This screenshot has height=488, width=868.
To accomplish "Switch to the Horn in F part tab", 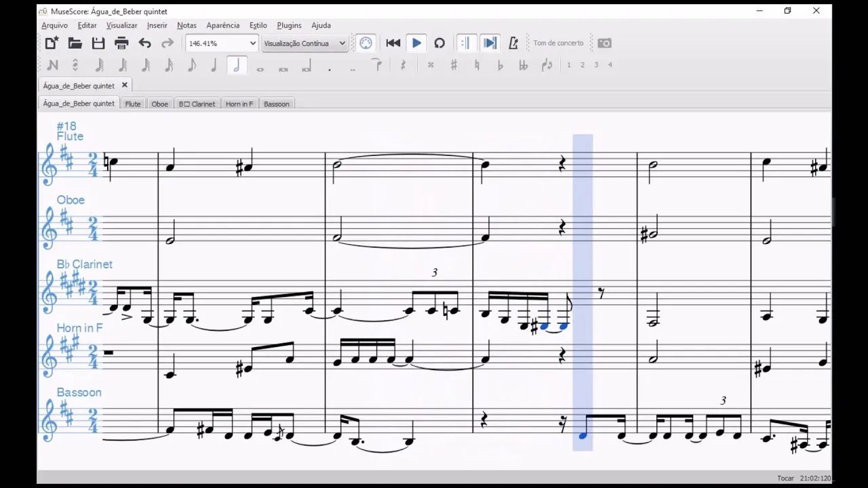I will click(x=239, y=104).
